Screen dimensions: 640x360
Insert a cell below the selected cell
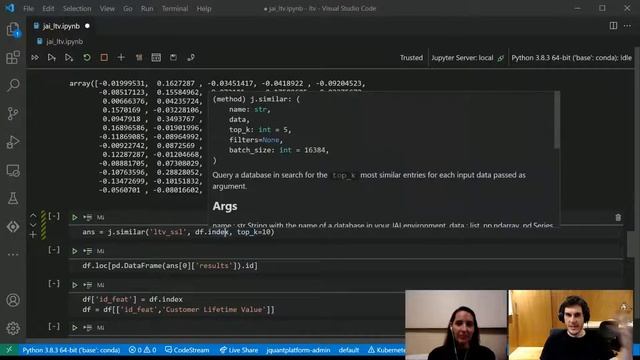click(33, 235)
